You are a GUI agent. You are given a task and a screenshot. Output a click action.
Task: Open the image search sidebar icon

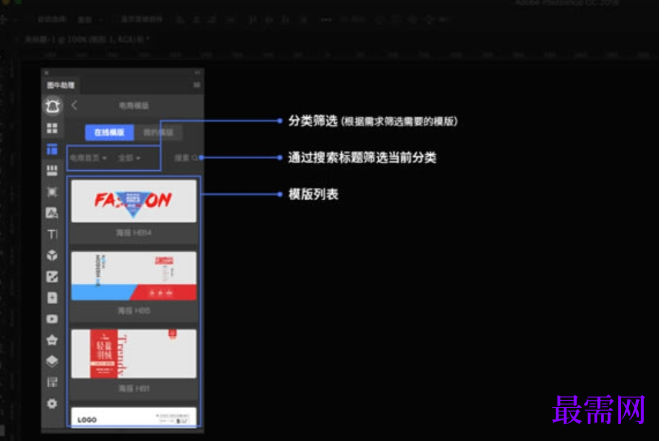click(52, 213)
